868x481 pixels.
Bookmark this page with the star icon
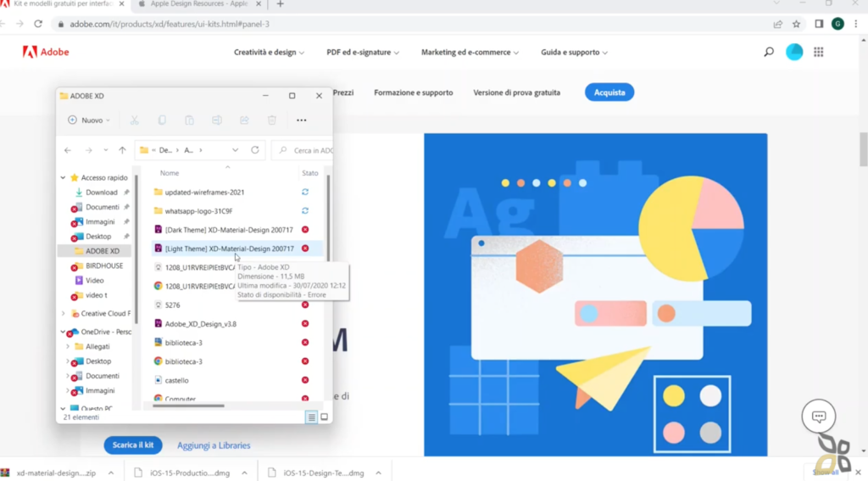pos(797,24)
